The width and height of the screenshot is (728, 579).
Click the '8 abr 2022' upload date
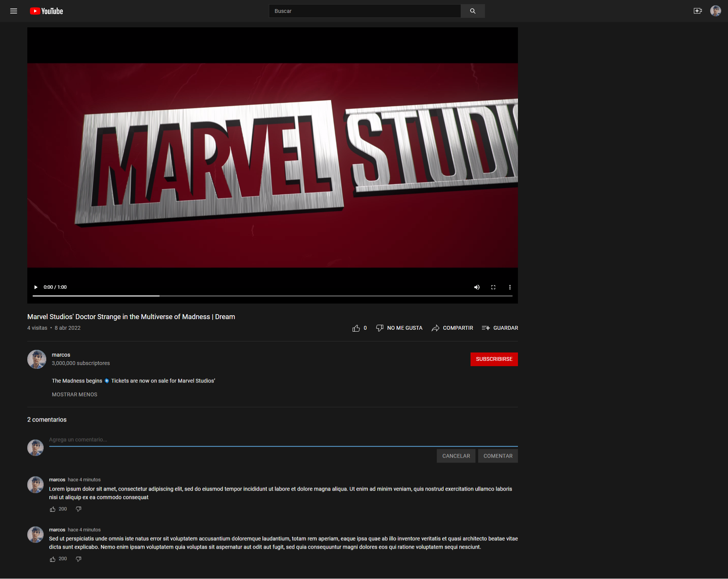pyautogui.click(x=67, y=328)
